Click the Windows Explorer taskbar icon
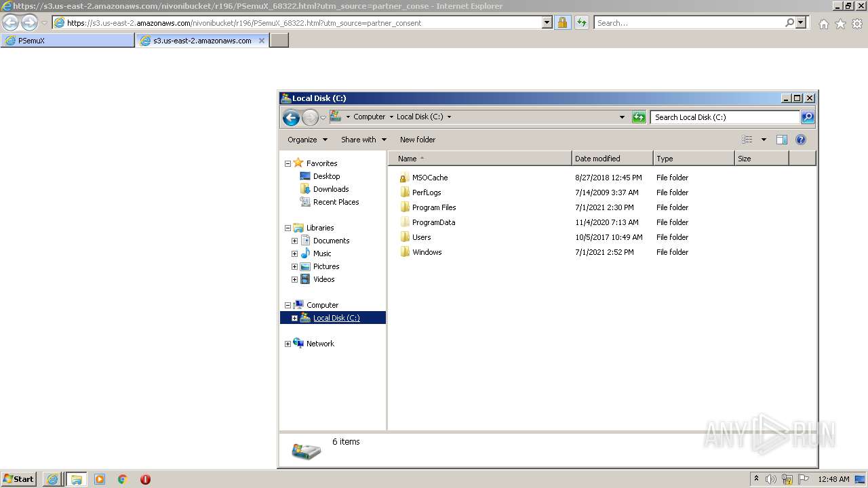The width and height of the screenshot is (868, 488). [76, 479]
